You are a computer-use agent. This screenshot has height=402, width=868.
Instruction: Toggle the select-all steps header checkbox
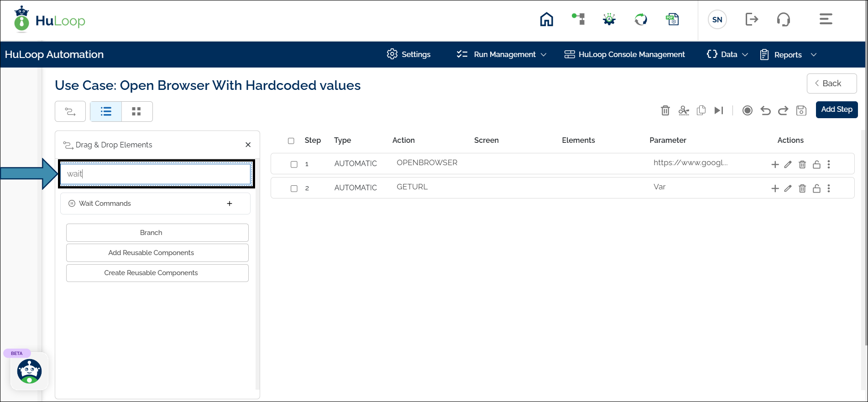[x=291, y=141]
